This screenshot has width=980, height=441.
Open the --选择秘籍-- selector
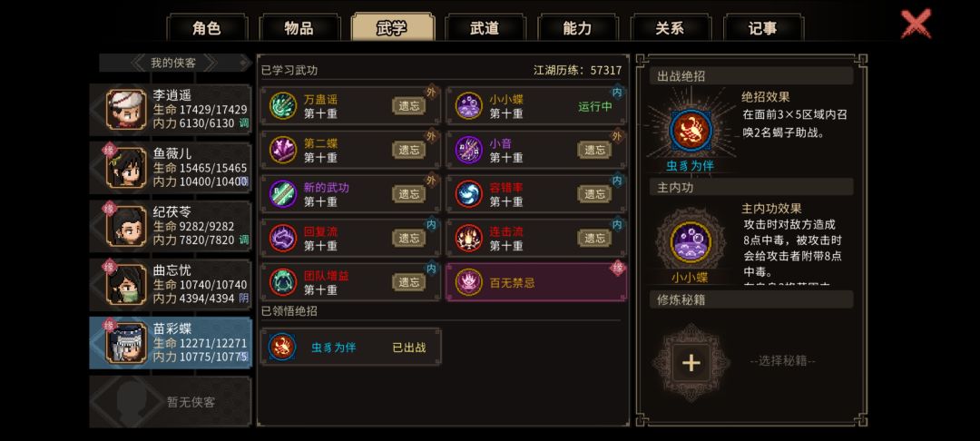[782, 361]
